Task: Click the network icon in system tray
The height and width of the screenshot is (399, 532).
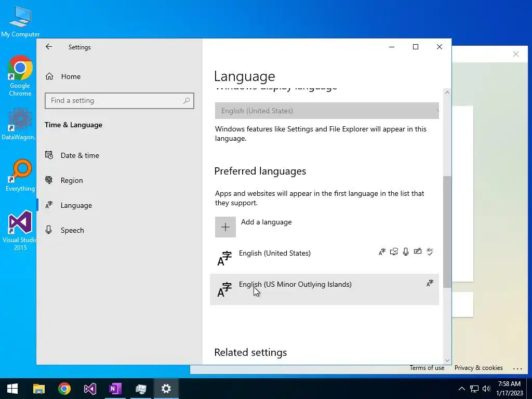Action: tap(474, 389)
